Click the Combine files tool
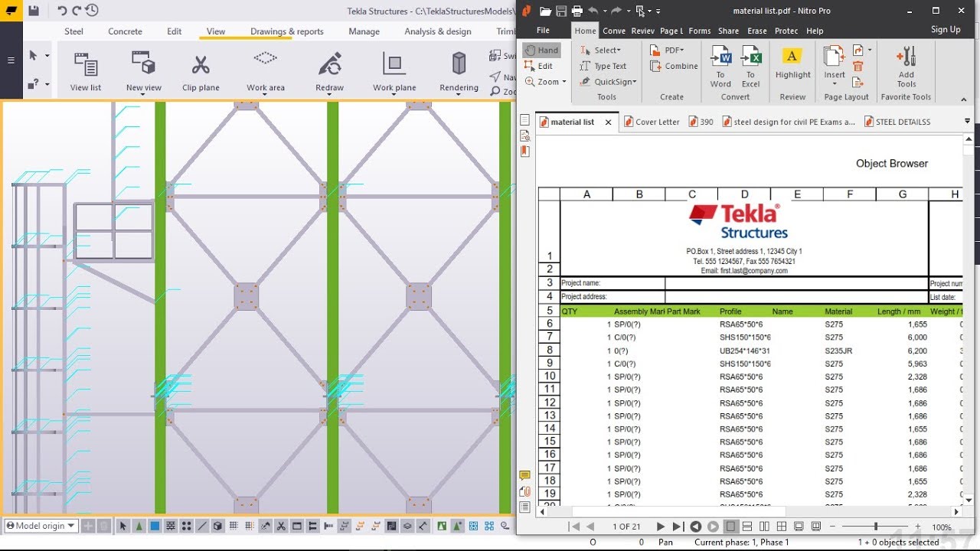This screenshot has width=980, height=551. [x=674, y=66]
